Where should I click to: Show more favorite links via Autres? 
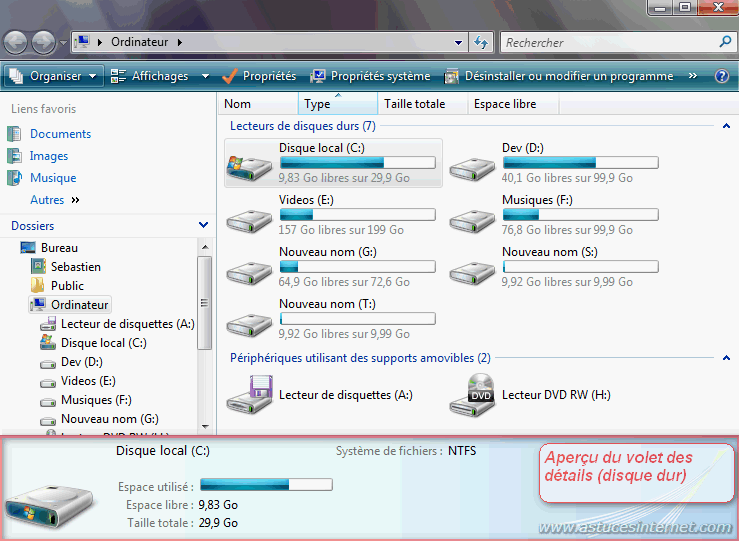coord(55,200)
